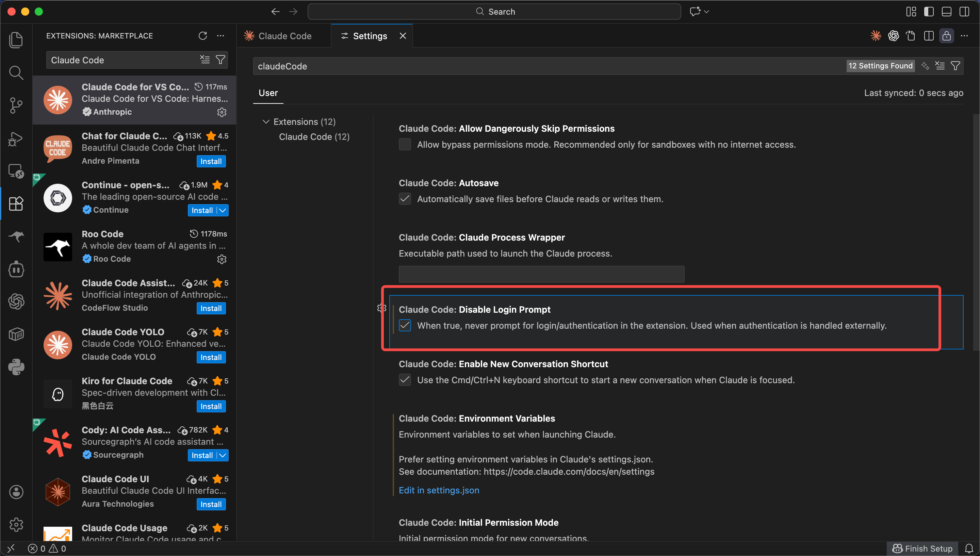Uncheck the Disable Login Prompt checkbox

click(x=405, y=325)
